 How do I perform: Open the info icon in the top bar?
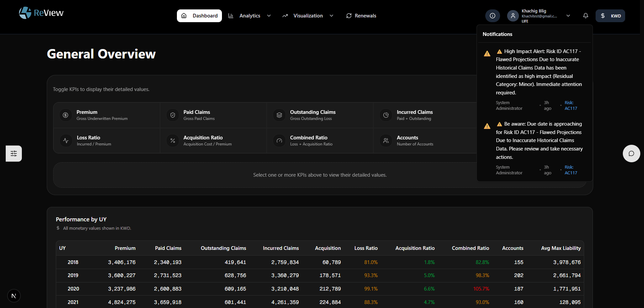[492, 15]
